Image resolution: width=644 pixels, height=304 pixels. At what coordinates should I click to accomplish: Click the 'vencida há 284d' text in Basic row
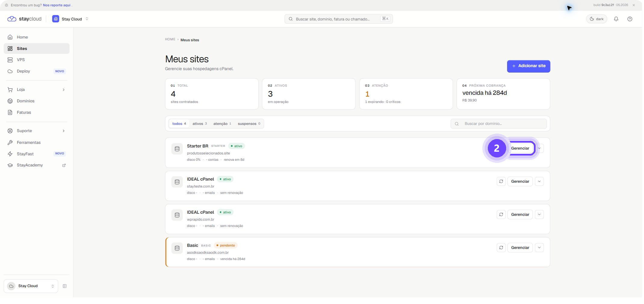(233, 259)
